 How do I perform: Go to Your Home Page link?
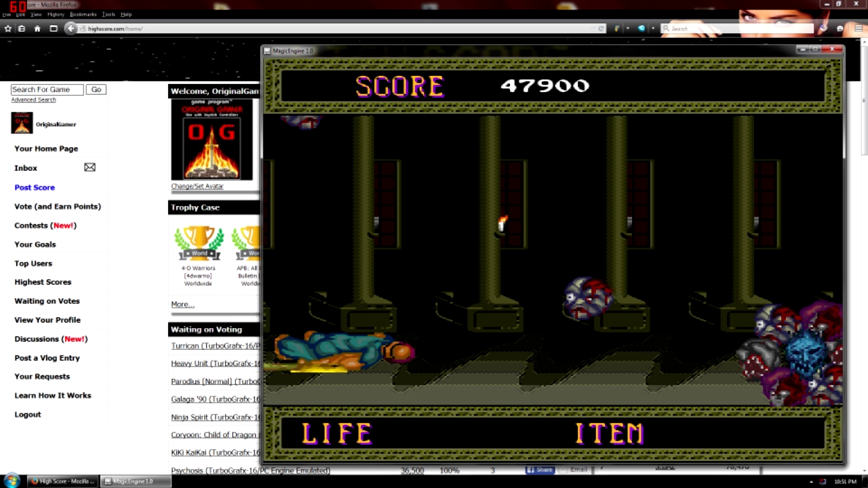coord(46,148)
